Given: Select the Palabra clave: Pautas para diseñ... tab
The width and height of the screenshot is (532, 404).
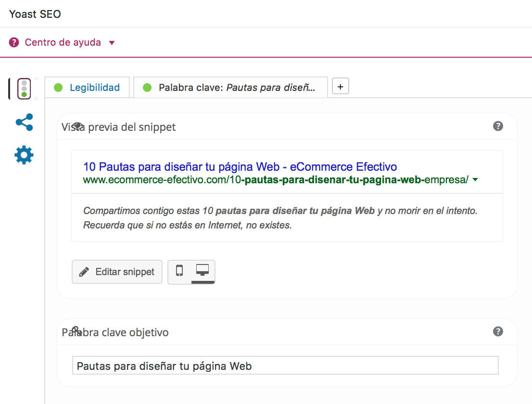Looking at the screenshot, I should [231, 88].
